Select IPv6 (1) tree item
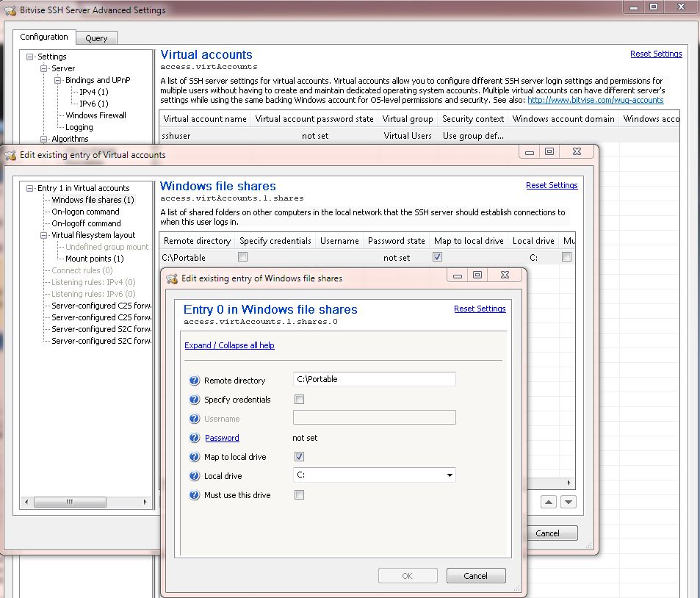Image resolution: width=700 pixels, height=598 pixels. point(94,104)
